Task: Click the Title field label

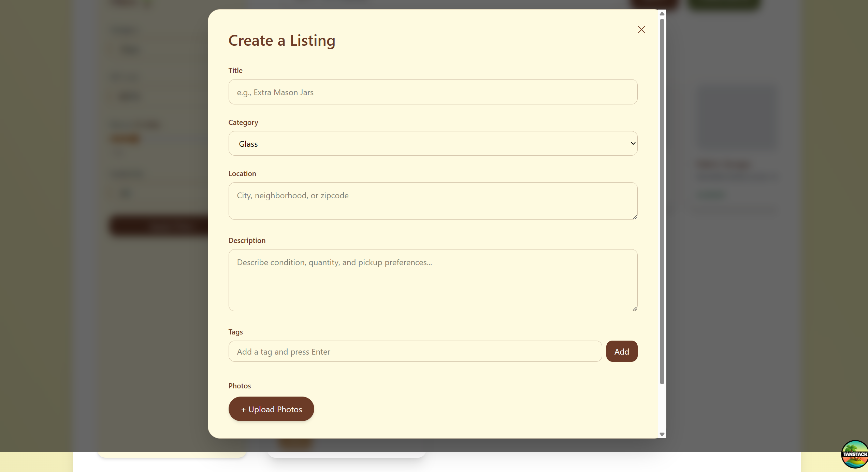Action: coord(235,71)
